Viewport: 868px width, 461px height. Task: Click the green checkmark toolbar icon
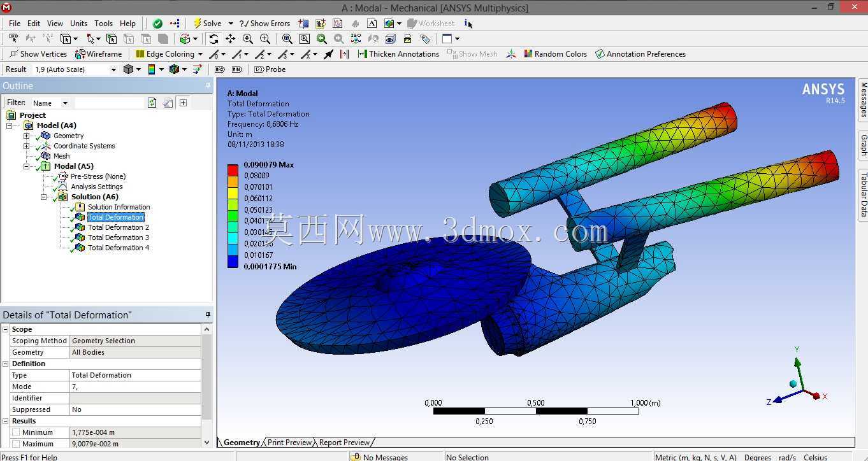click(157, 24)
